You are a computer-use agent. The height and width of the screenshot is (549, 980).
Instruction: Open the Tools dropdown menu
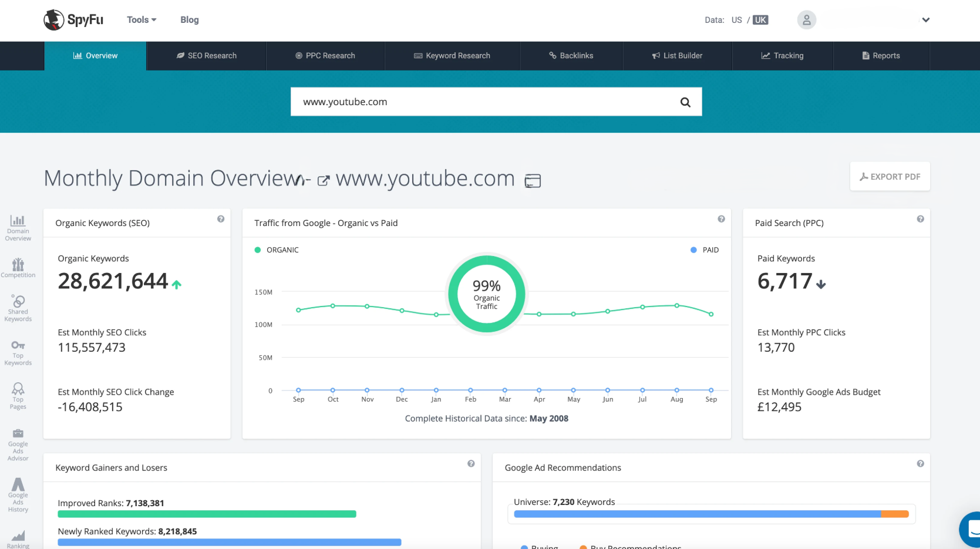click(x=142, y=20)
